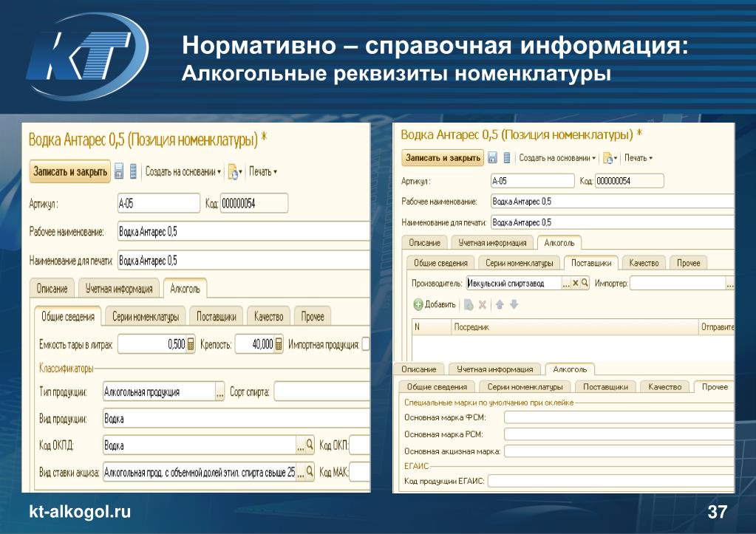Click magnifier icon of Производитель field
The image size is (756, 534).
(x=585, y=283)
